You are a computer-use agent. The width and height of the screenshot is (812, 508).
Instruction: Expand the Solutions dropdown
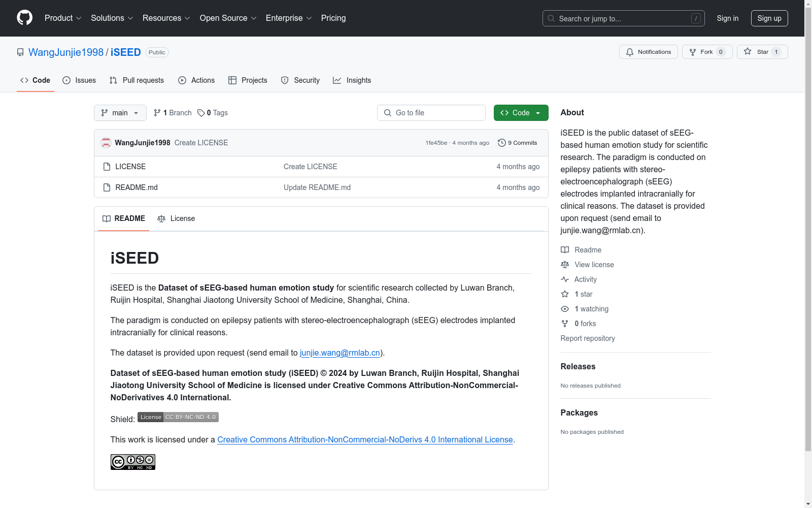tap(112, 18)
